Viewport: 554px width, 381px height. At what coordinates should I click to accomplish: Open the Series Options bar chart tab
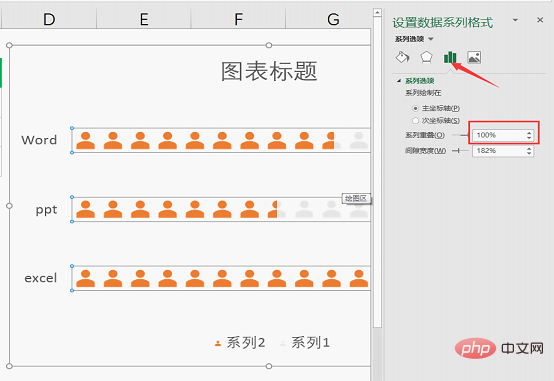click(x=450, y=57)
